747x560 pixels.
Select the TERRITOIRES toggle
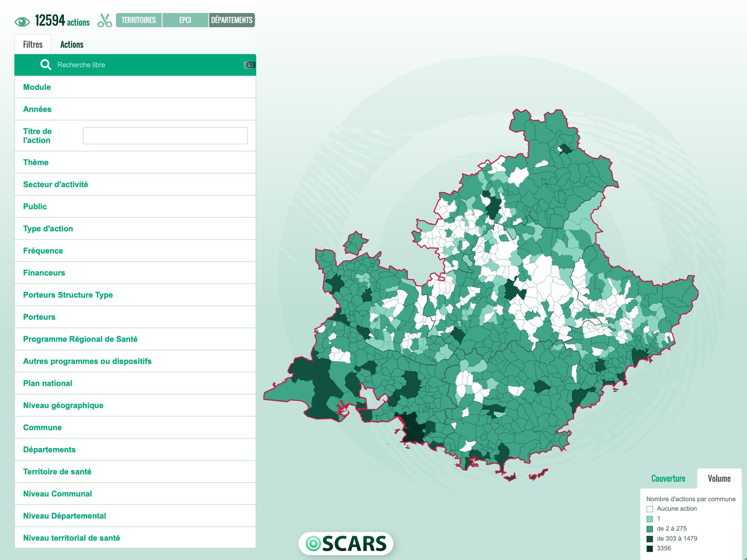tap(139, 20)
